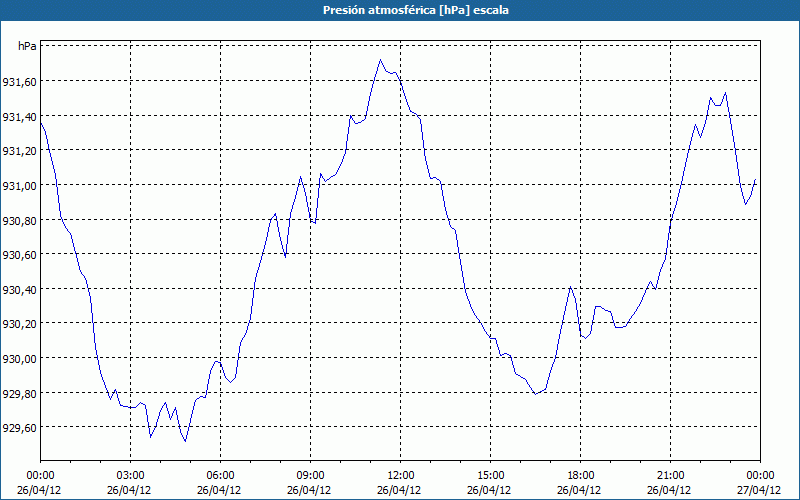Click the 27/04/12 date label
800x500 pixels.
pyautogui.click(x=760, y=490)
